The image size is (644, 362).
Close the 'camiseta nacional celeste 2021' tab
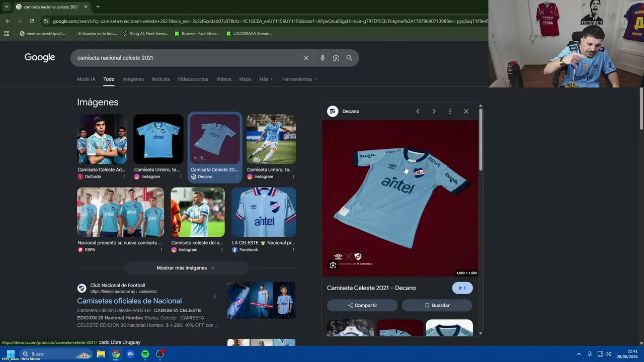click(x=86, y=7)
